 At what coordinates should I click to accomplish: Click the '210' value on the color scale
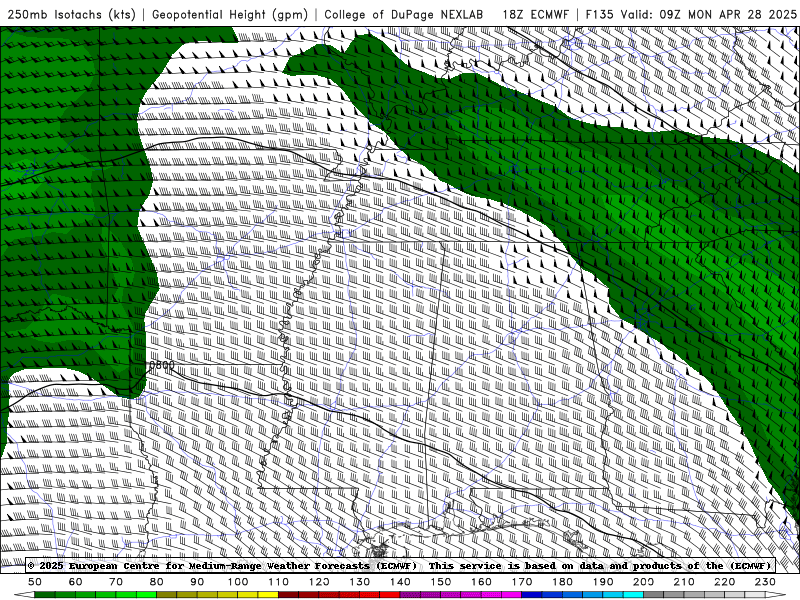pos(684,582)
